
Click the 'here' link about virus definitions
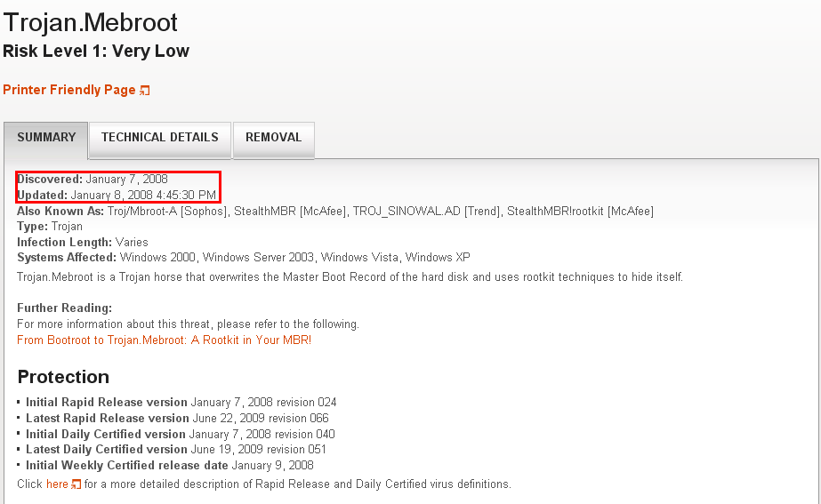(57, 484)
